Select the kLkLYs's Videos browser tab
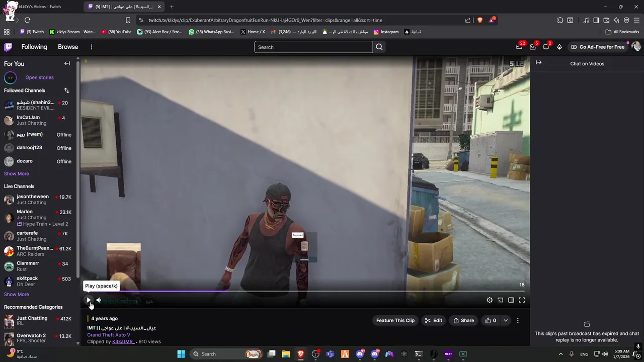This screenshot has height=362, width=644. click(x=40, y=7)
